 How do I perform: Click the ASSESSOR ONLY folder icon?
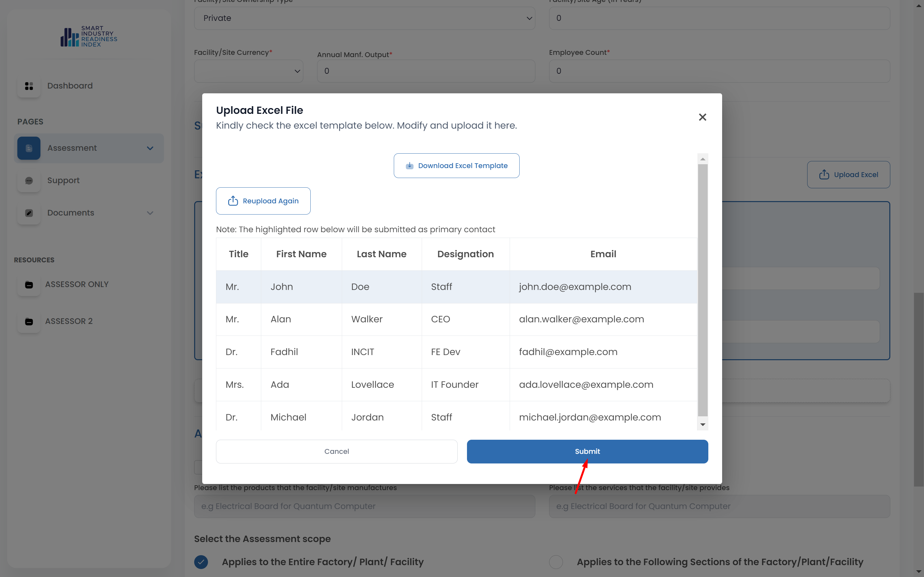tap(29, 285)
